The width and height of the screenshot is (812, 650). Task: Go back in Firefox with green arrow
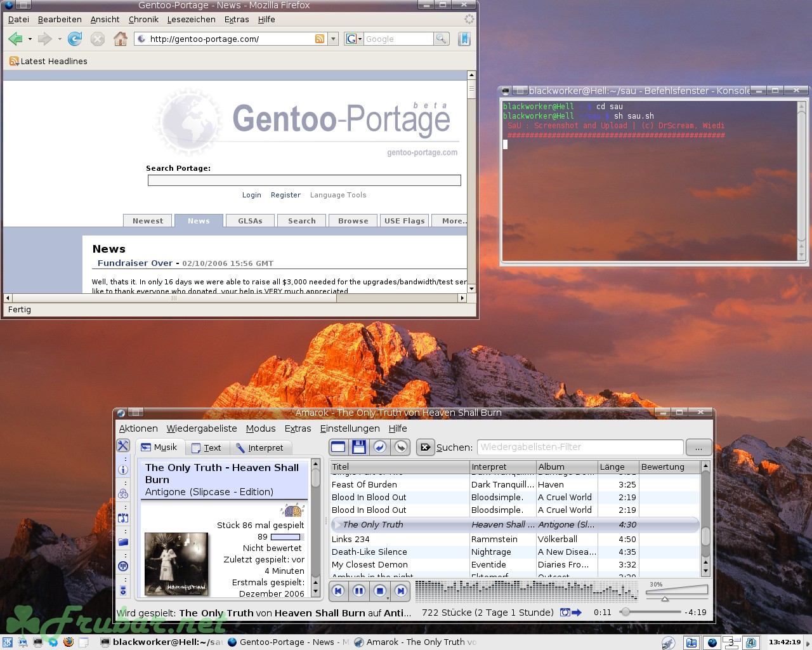tap(15, 39)
